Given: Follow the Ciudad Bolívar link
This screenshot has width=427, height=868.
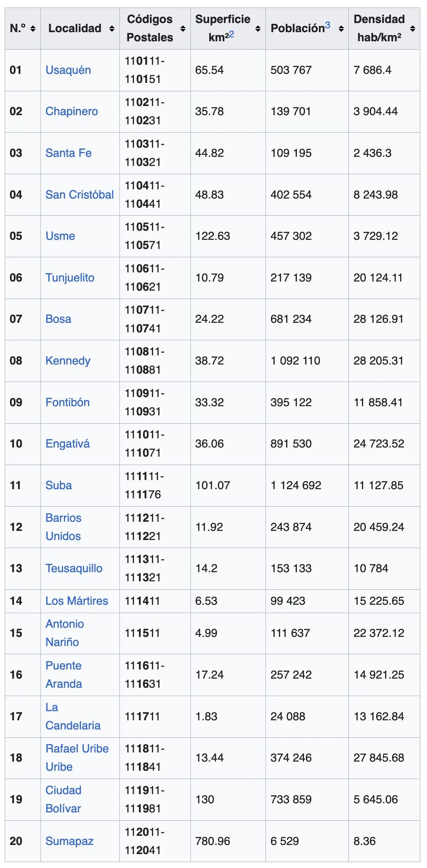Looking at the screenshot, I should [x=63, y=799].
